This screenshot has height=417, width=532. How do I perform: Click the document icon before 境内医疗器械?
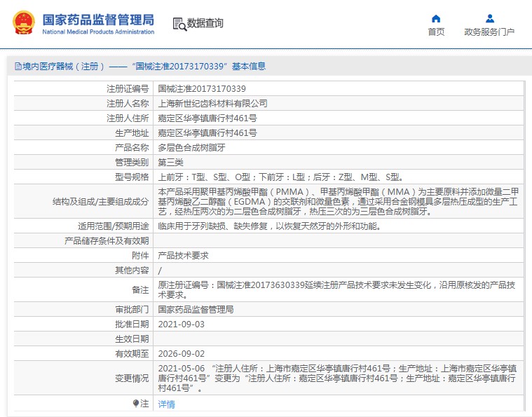(17, 67)
